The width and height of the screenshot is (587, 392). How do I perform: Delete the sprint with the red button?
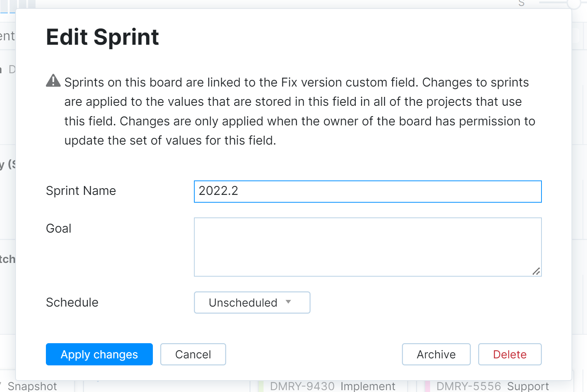coord(510,354)
